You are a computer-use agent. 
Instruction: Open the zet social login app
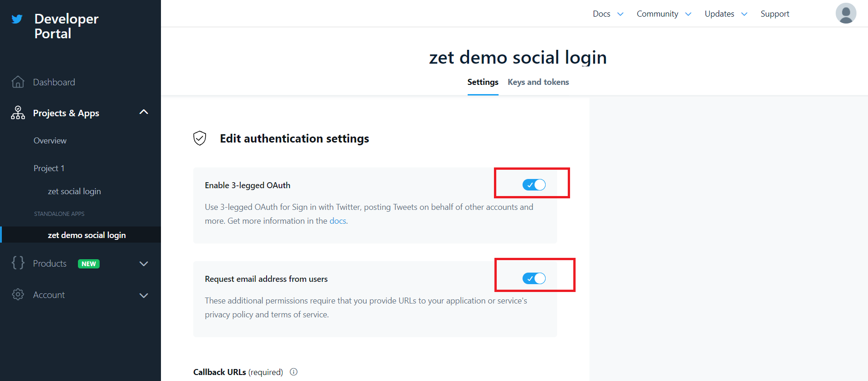tap(74, 191)
